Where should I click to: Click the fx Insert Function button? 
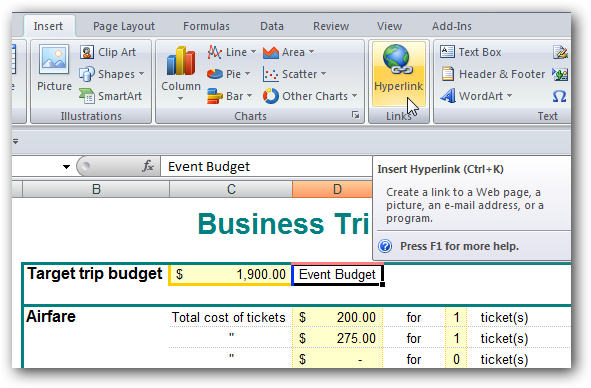(148, 166)
